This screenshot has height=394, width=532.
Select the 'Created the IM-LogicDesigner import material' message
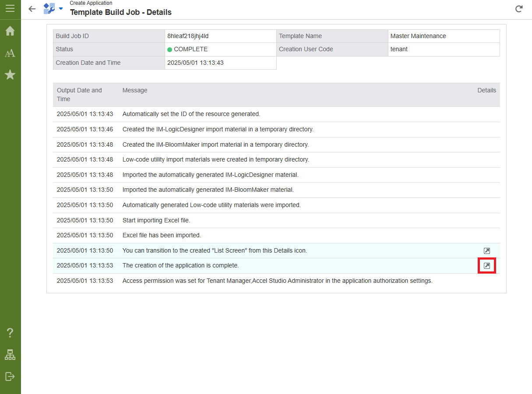point(218,129)
